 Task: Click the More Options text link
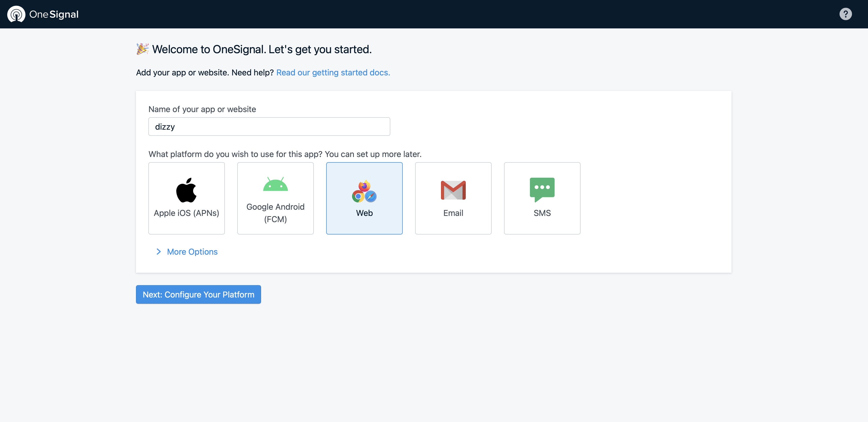pyautogui.click(x=192, y=252)
